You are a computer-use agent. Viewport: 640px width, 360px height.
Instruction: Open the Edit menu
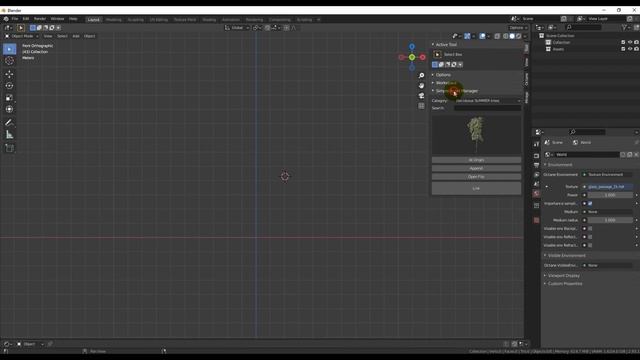pyautogui.click(x=26, y=19)
